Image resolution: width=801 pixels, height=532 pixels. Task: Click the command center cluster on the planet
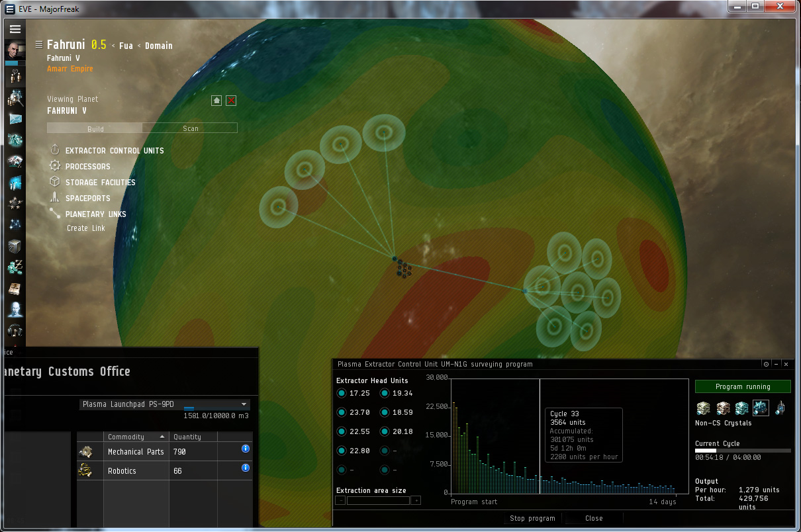coord(404,269)
